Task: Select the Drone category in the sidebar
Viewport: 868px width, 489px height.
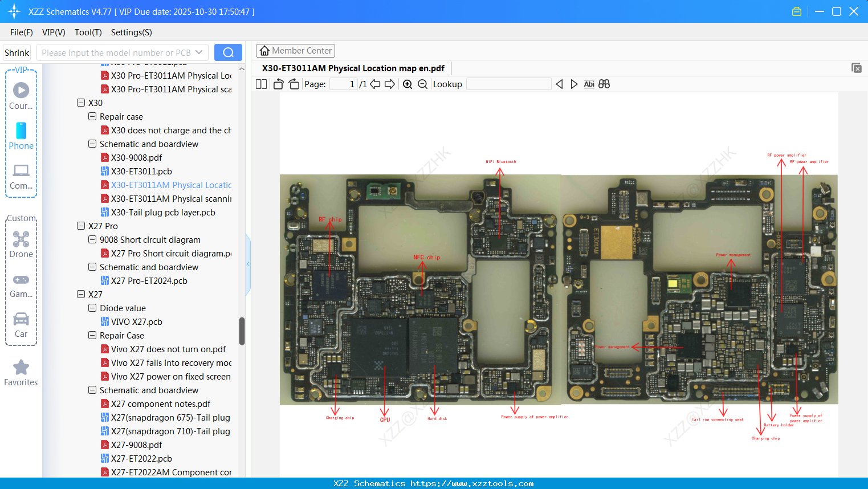Action: [x=21, y=244]
